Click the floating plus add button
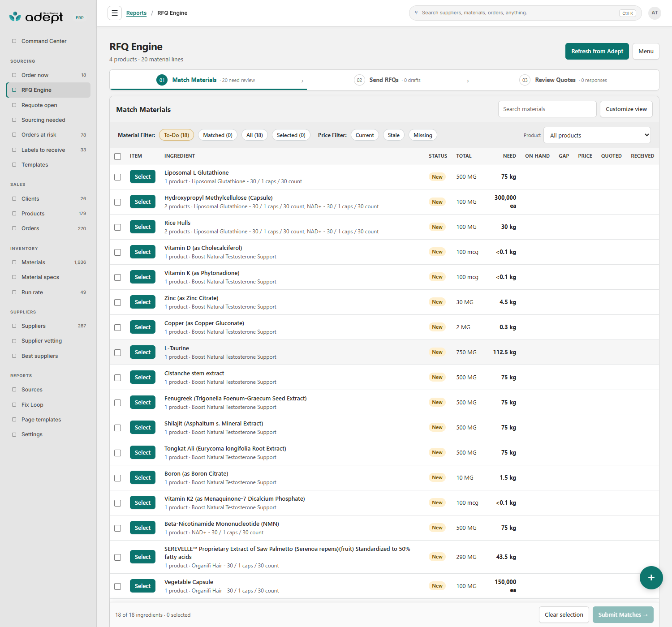Image resolution: width=672 pixels, height=627 pixels. 651,578
